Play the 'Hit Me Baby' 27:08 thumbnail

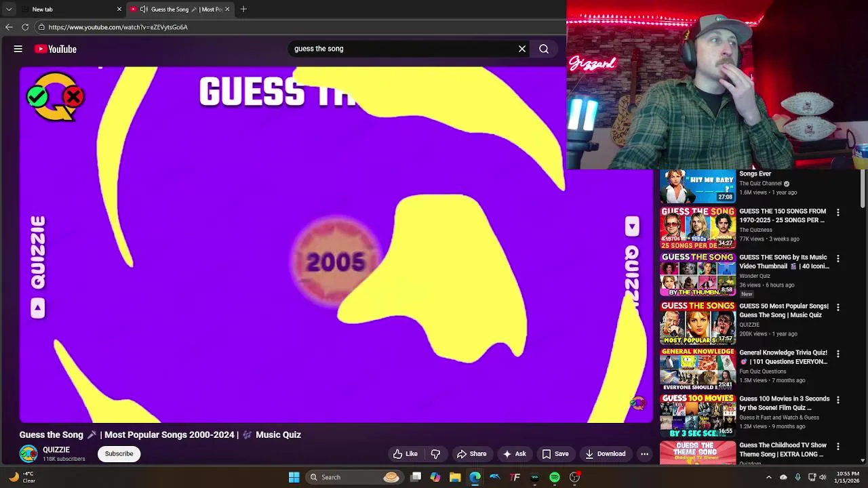click(698, 186)
